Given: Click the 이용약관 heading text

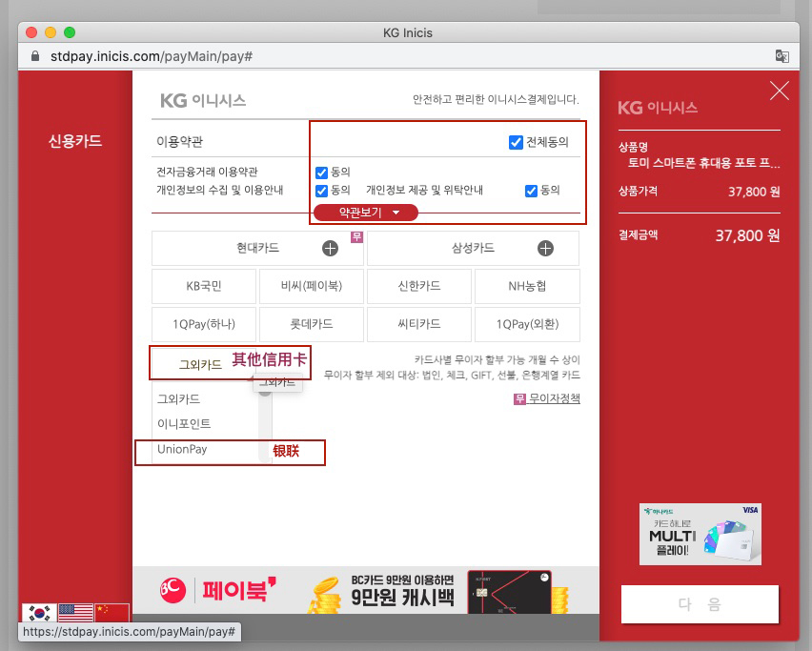Looking at the screenshot, I should [180, 141].
